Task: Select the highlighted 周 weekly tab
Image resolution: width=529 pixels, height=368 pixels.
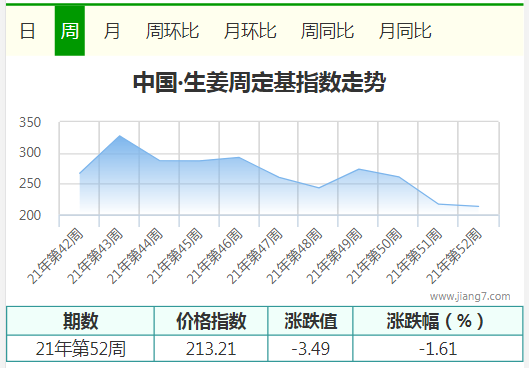Action: pyautogui.click(x=70, y=31)
